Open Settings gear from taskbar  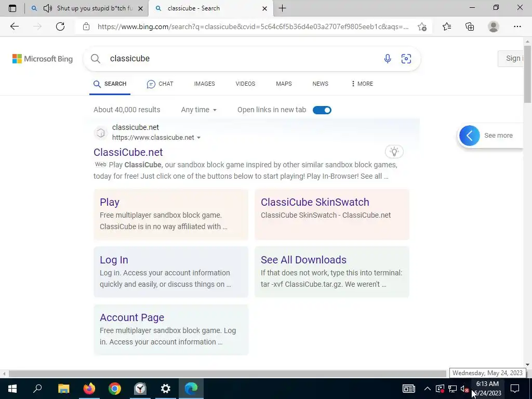coord(166,389)
